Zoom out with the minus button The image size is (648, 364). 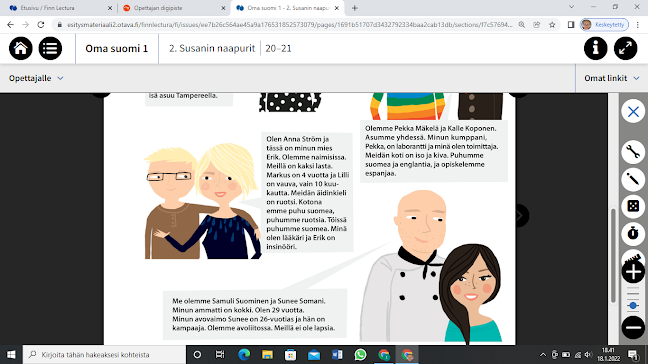(633, 327)
